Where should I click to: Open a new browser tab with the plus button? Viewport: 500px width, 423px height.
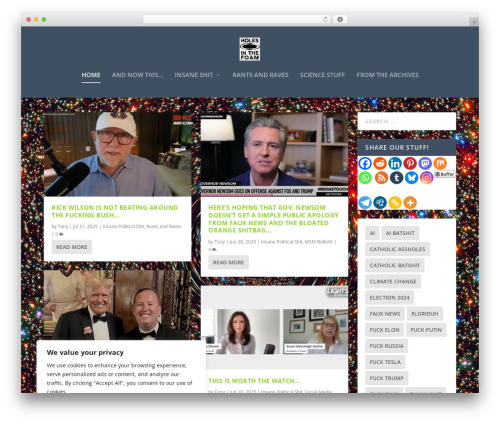[474, 22]
